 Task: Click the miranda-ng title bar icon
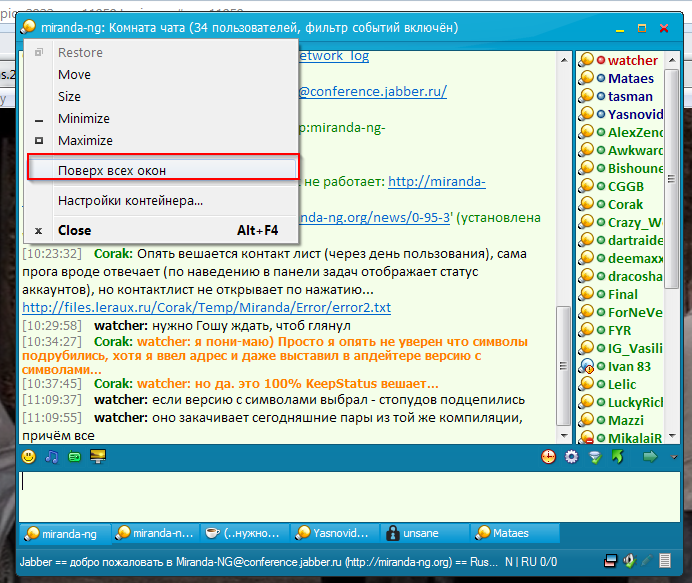click(28, 27)
